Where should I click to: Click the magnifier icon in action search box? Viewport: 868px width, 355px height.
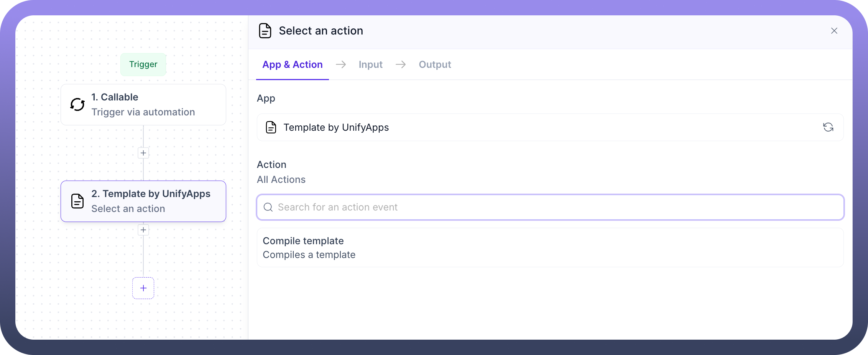[268, 207]
